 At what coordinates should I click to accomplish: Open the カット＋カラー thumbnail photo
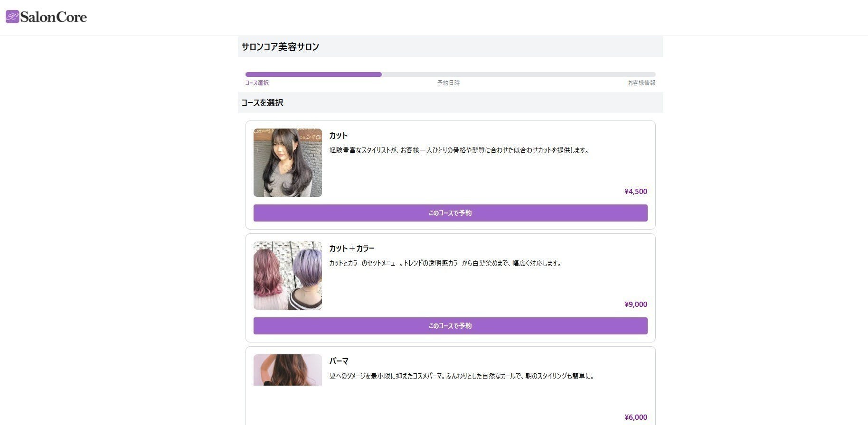(287, 276)
